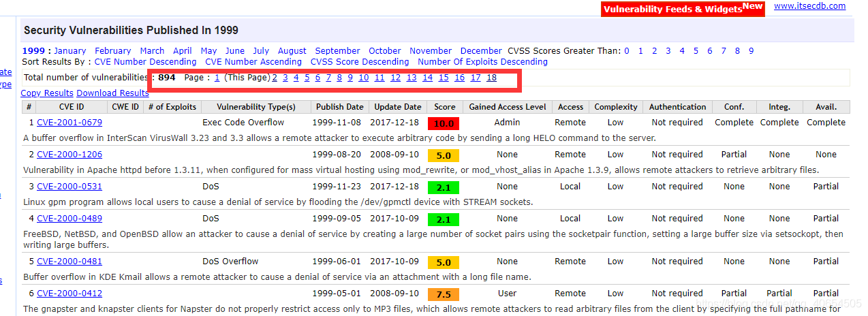Viewport: 868px width, 316px height.
Task: Click 'User' gained access cell
Action: (x=508, y=294)
